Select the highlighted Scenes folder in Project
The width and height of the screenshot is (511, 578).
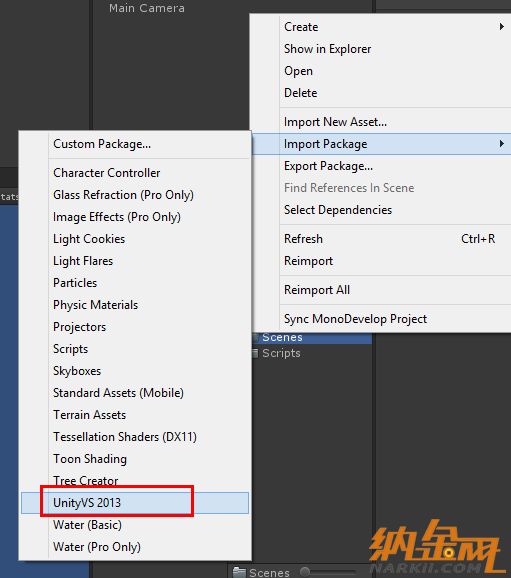pos(282,338)
